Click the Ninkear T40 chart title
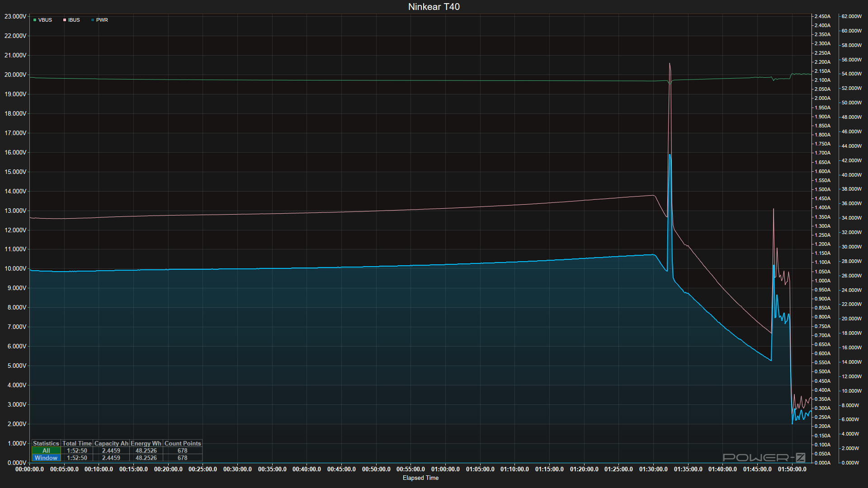This screenshot has height=488, width=868. coord(434,7)
